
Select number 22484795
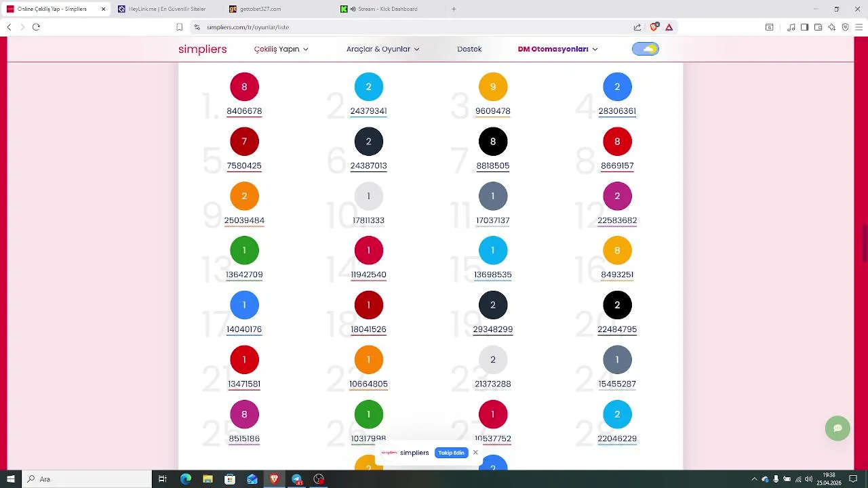click(x=617, y=329)
